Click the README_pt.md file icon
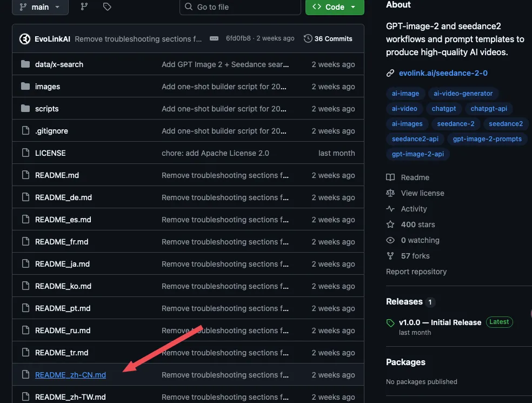Screen dimensions: 532x403 [x=25, y=308]
